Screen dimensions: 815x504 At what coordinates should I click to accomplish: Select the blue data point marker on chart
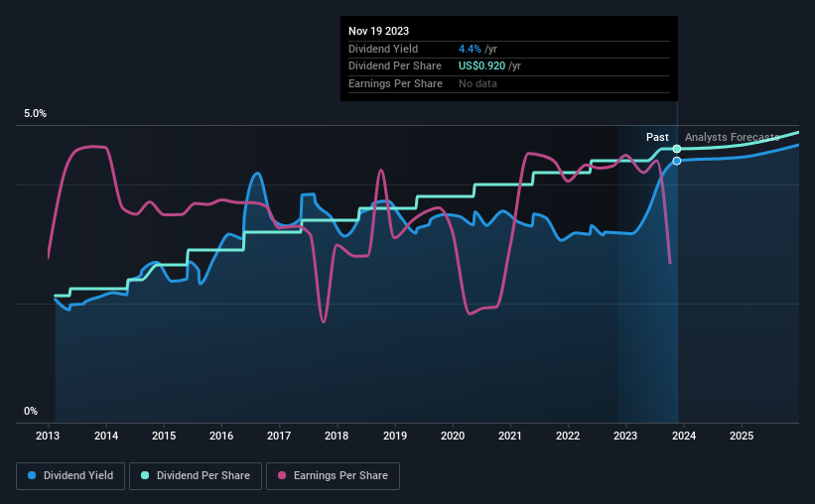click(x=677, y=161)
